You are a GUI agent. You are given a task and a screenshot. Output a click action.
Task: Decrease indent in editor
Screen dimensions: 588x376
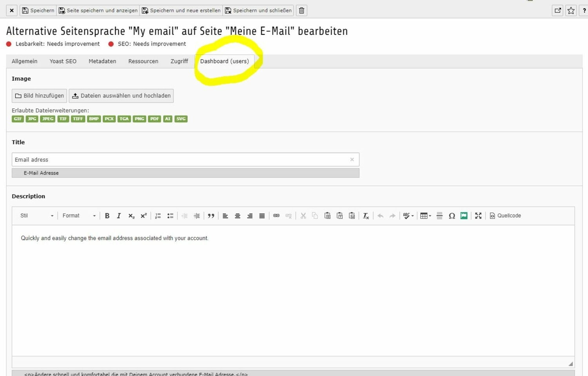185,216
